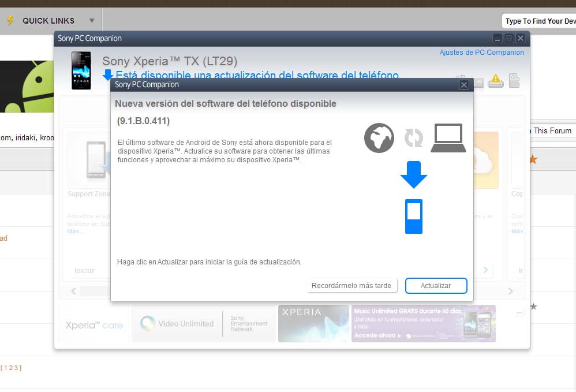
Task: Open the Quick Links dropdown arrow
Action: click(x=92, y=21)
